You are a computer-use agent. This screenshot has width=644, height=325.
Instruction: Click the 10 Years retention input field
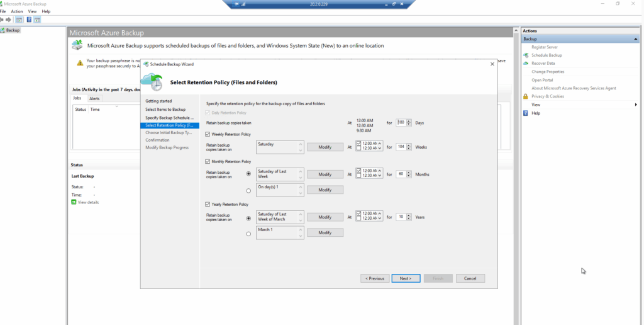point(401,217)
